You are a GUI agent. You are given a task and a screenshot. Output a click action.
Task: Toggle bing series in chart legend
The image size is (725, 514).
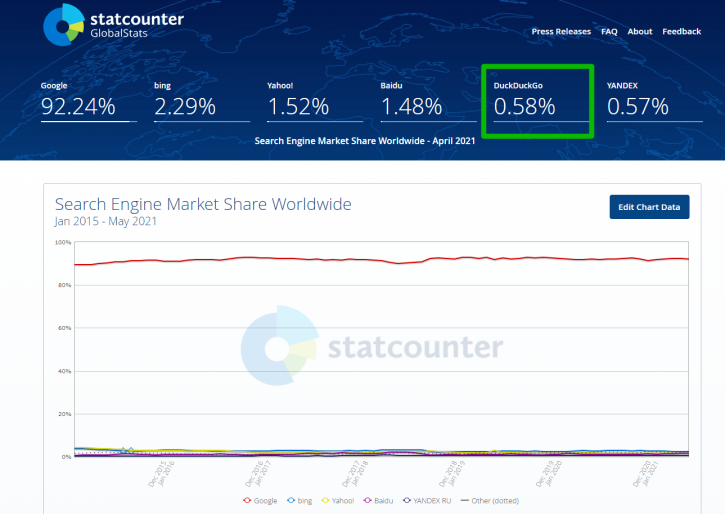coord(300,501)
